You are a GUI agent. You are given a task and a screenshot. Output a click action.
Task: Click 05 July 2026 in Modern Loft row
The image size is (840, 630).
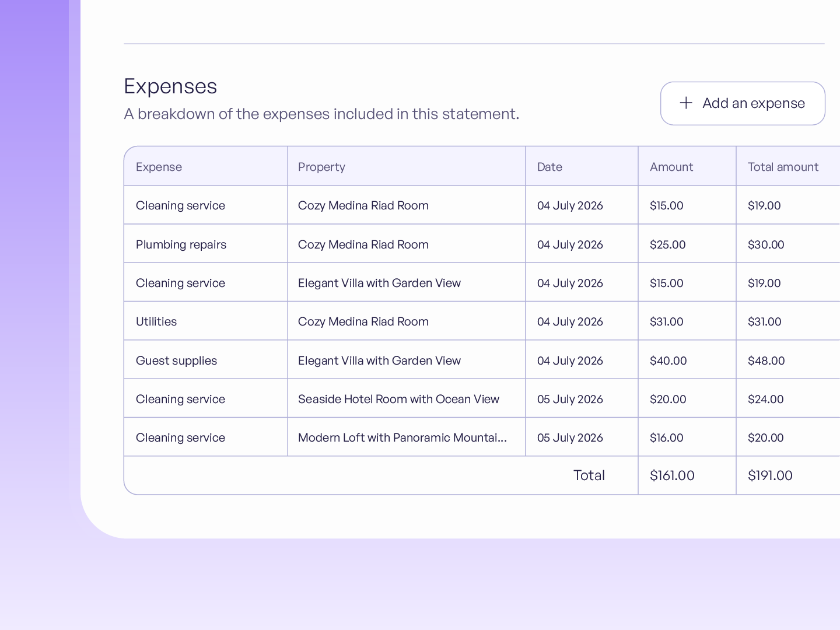tap(570, 437)
